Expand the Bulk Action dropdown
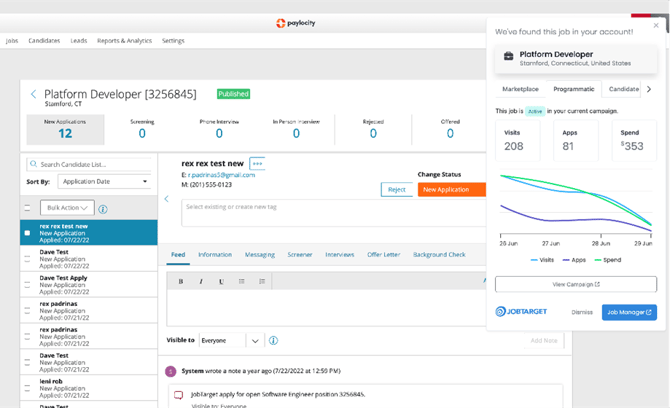This screenshot has width=670, height=408. click(67, 208)
